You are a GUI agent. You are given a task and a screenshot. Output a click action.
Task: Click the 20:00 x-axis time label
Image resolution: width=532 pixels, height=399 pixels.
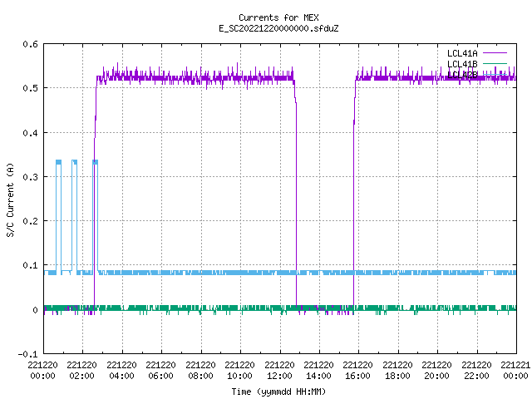click(436, 376)
